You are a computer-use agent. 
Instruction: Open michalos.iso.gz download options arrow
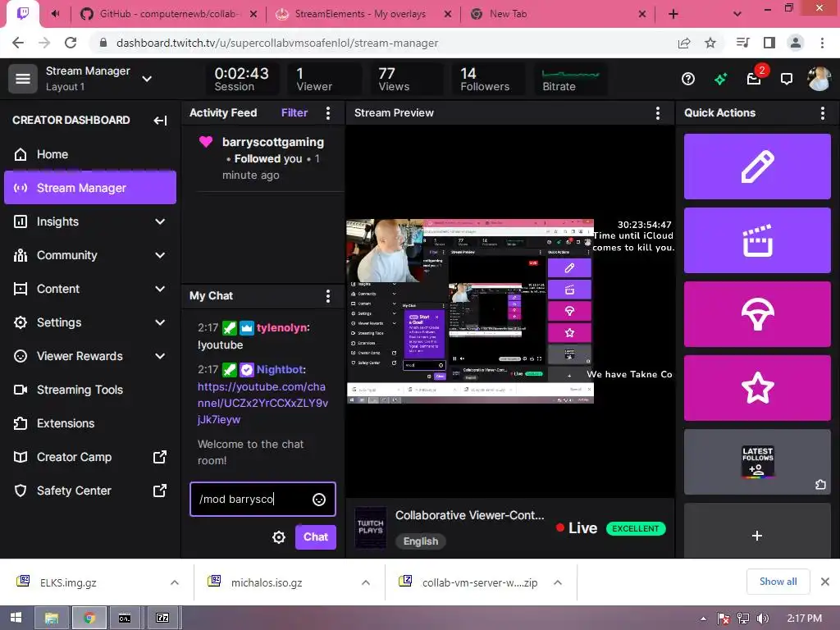pyautogui.click(x=365, y=582)
